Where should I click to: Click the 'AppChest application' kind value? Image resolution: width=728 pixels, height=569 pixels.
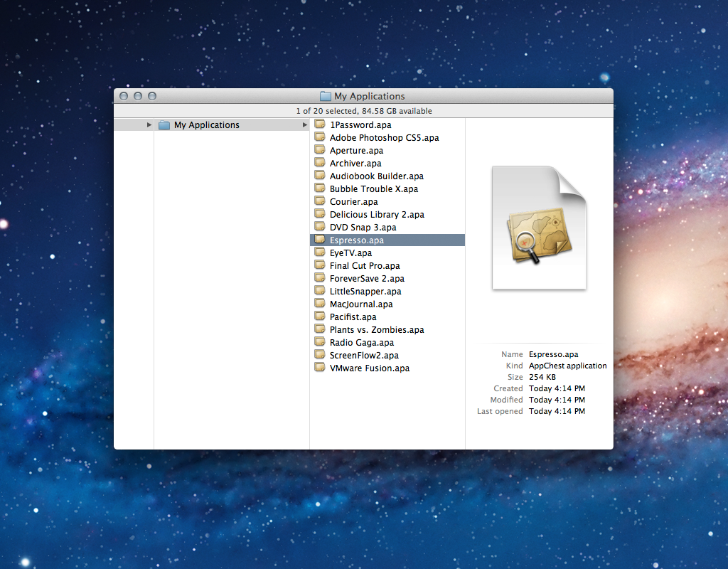[x=567, y=366]
